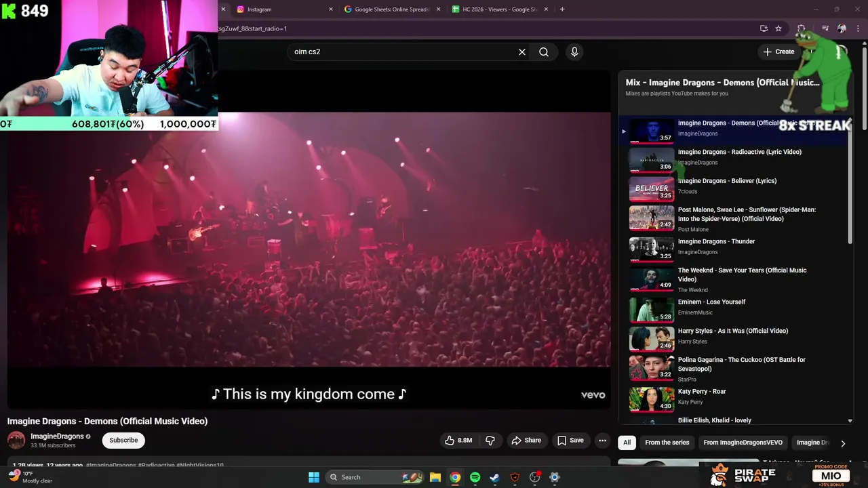
Task: Clear the YouTube search box text
Action: (x=522, y=52)
